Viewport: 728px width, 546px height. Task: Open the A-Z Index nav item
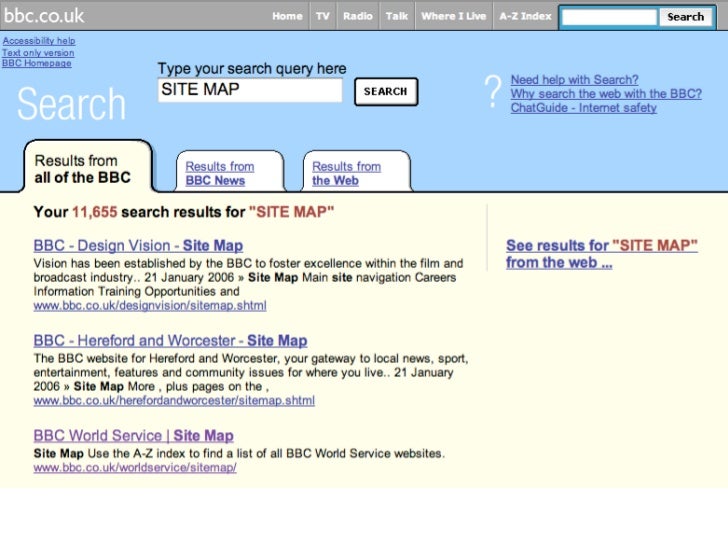pos(525,16)
